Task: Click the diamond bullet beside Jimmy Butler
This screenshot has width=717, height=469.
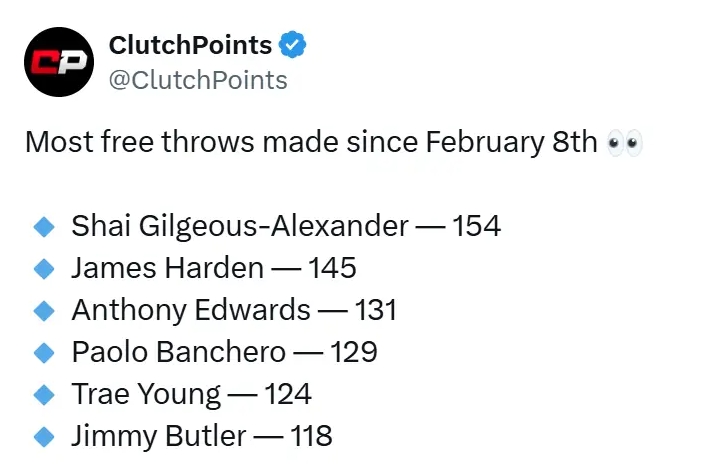Action: click(x=43, y=436)
